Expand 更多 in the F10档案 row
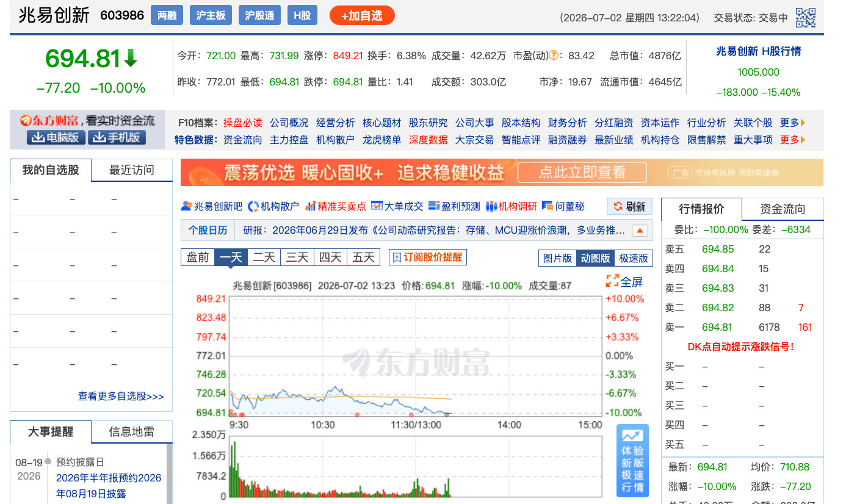 pyautogui.click(x=793, y=123)
